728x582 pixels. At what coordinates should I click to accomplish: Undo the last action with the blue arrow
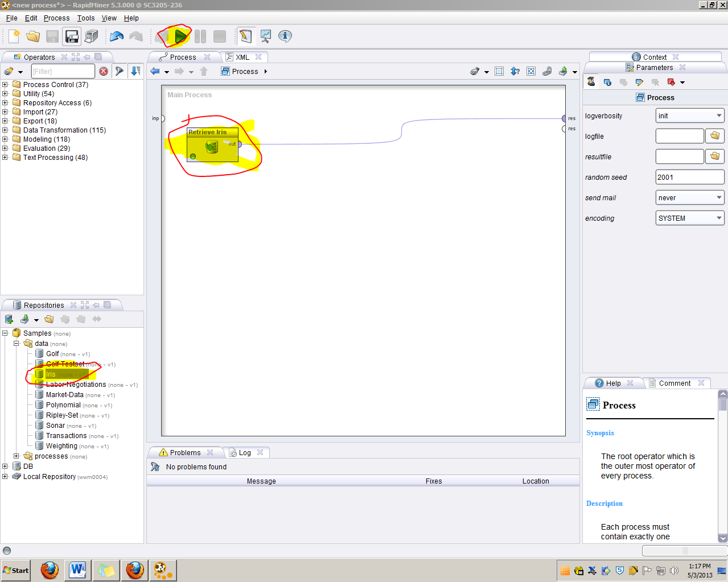117,36
